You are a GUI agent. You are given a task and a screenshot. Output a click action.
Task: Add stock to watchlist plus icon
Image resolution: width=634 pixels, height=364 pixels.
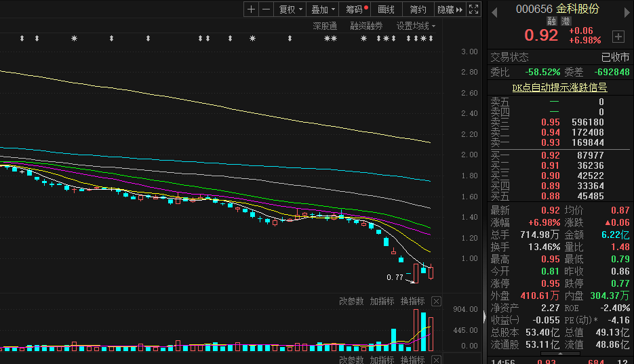pyautogui.click(x=618, y=36)
